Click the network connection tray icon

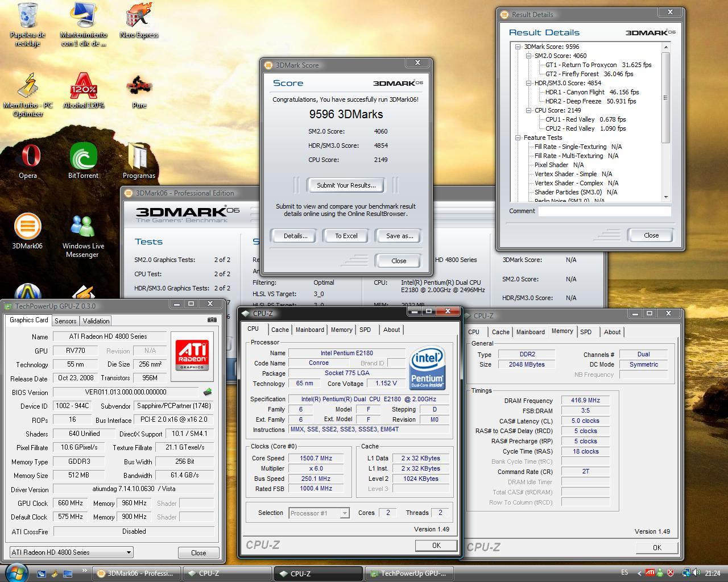pyautogui.click(x=686, y=573)
